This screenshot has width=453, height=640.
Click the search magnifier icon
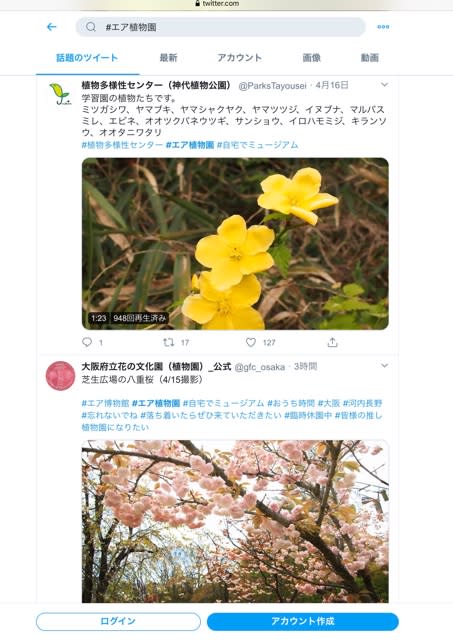(x=91, y=27)
